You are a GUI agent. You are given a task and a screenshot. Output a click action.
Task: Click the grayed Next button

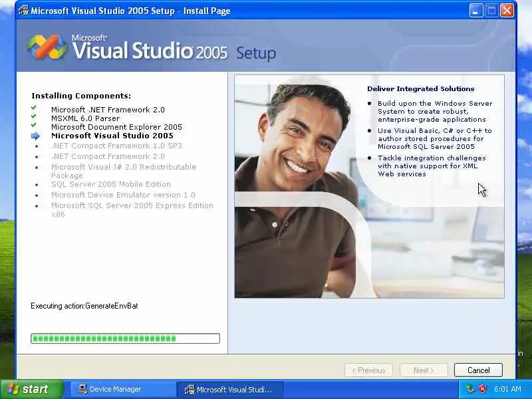pyautogui.click(x=424, y=370)
